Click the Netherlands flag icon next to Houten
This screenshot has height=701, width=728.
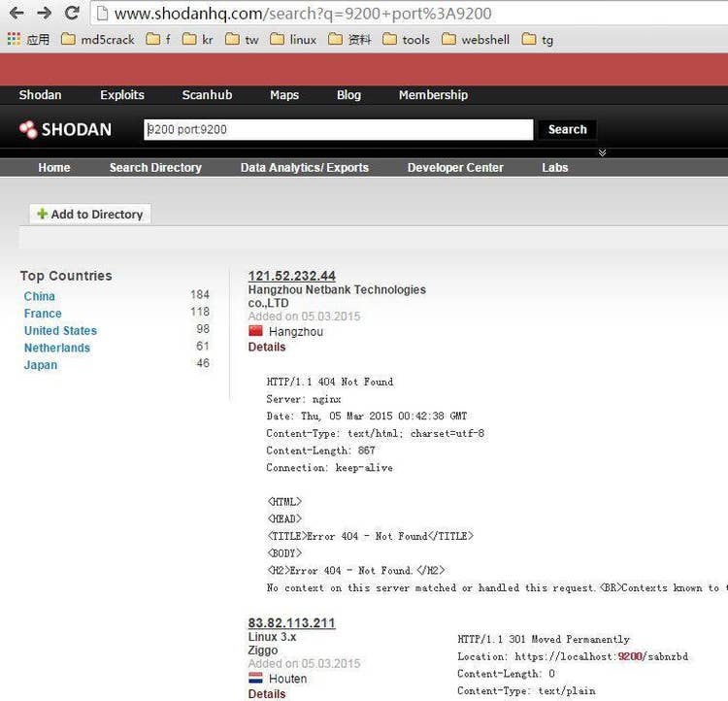(x=256, y=679)
